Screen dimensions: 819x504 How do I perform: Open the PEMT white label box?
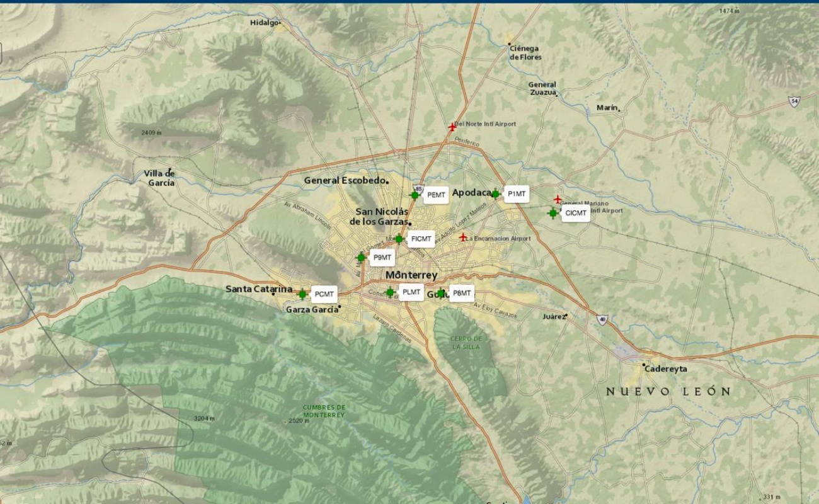436,195
